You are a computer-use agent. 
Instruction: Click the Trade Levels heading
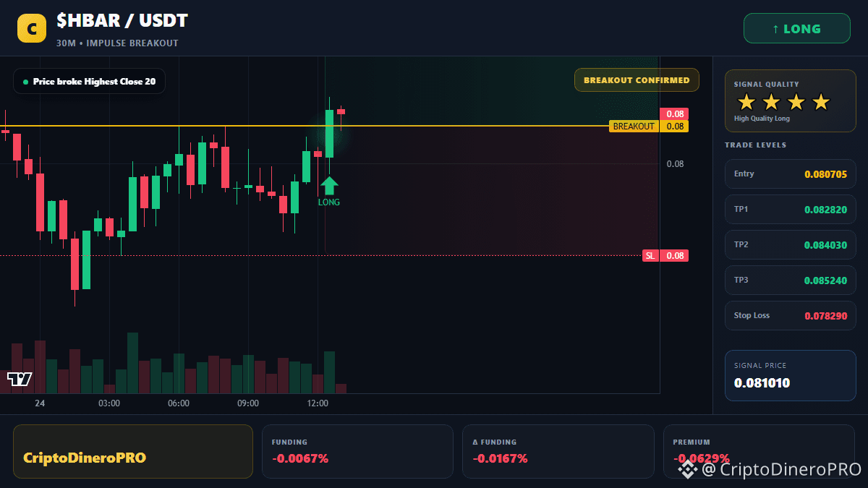[x=755, y=145]
